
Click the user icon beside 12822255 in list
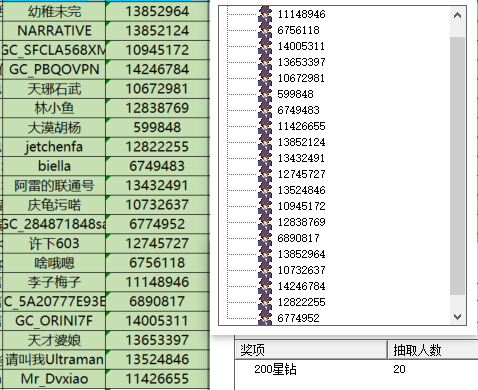265,302
